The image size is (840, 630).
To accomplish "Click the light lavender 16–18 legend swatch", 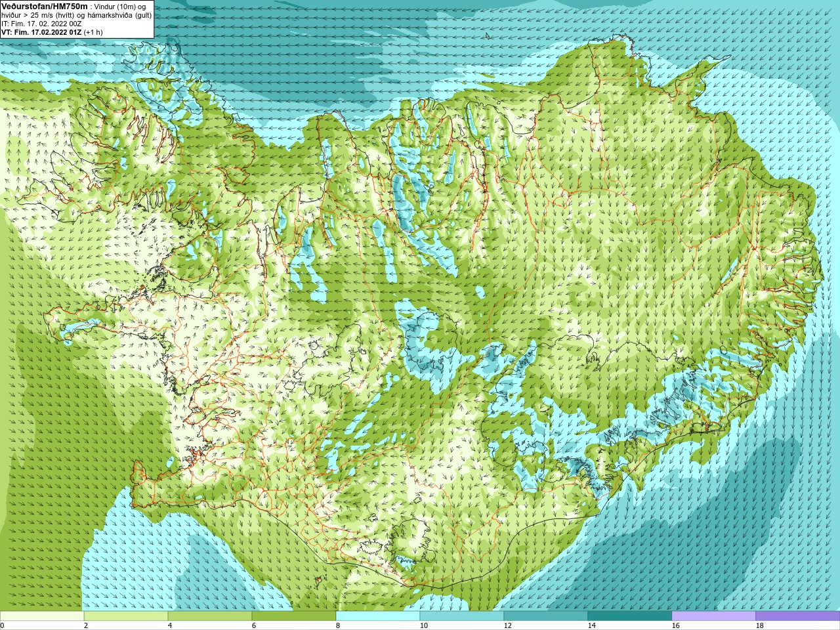I will 714,616.
